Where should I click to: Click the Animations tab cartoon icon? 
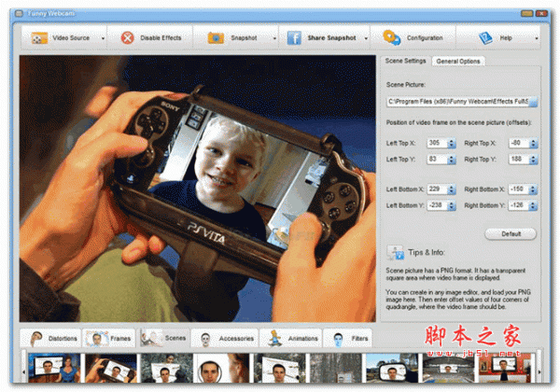(x=275, y=338)
